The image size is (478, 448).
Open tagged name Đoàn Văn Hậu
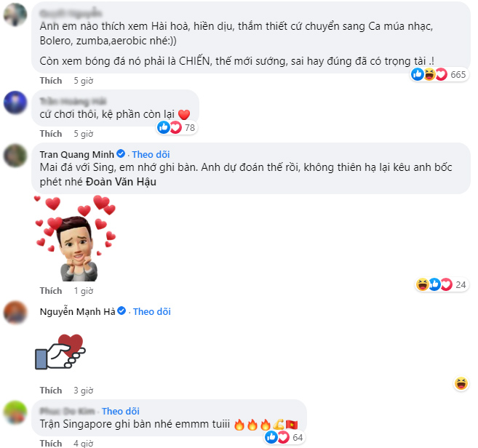tap(121, 182)
